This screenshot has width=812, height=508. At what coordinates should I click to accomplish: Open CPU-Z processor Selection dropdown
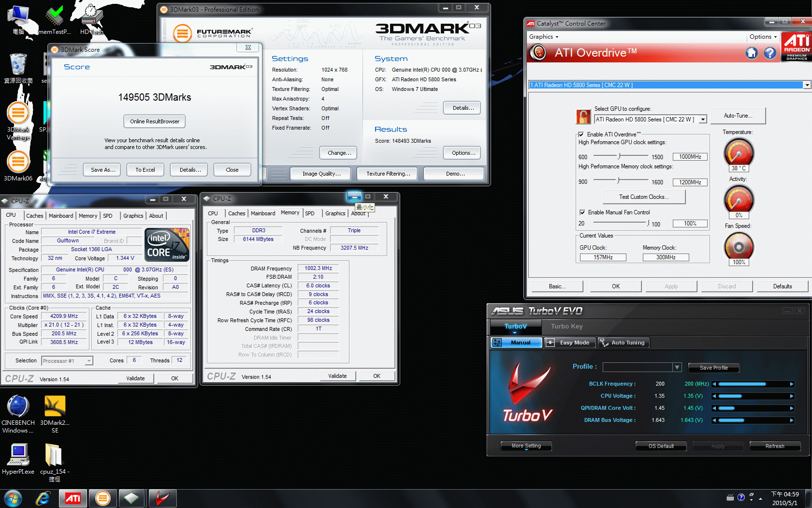pyautogui.click(x=89, y=361)
